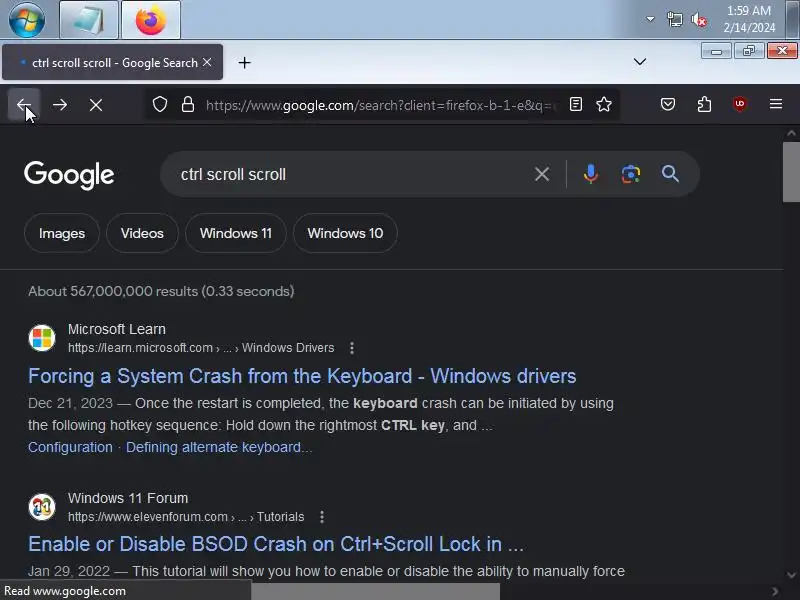Restore down the Firefox window
800x600 pixels.
(749, 51)
